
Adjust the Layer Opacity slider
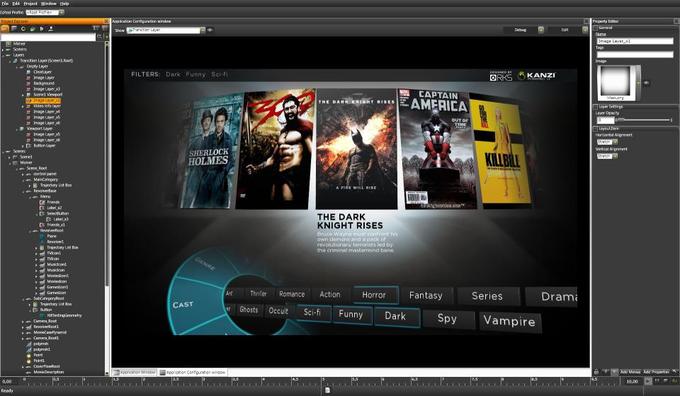644,120
